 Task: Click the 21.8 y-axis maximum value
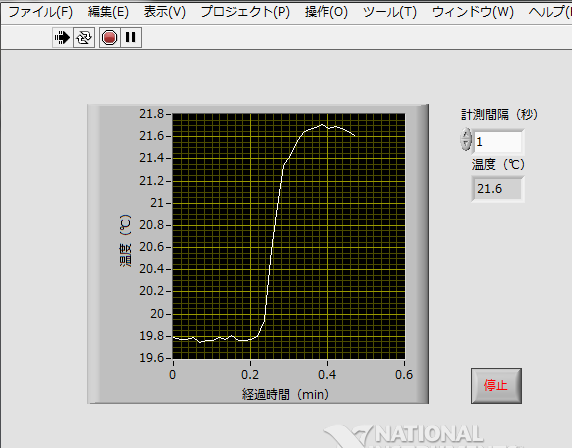click(152, 114)
